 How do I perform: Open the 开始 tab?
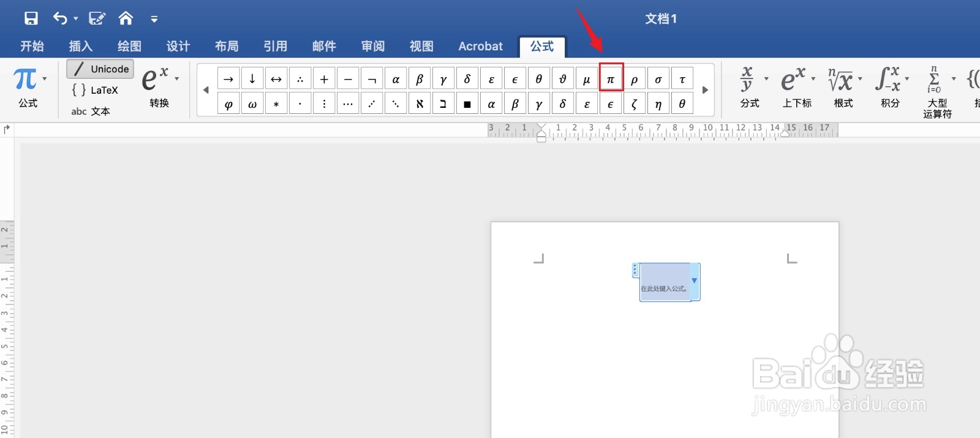tap(32, 47)
